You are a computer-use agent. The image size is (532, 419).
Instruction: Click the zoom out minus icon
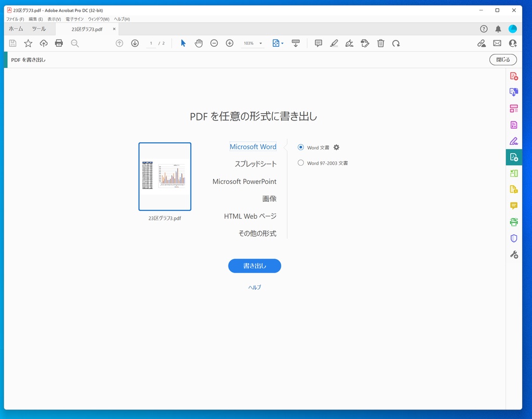point(214,44)
